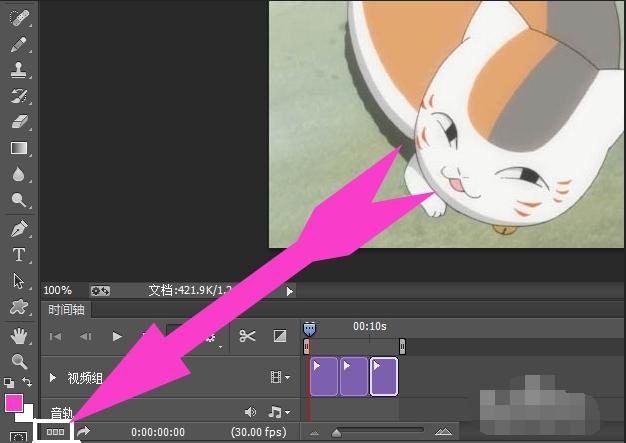Select the Clone Stamp tool
The height and width of the screenshot is (443, 626).
[x=19, y=71]
